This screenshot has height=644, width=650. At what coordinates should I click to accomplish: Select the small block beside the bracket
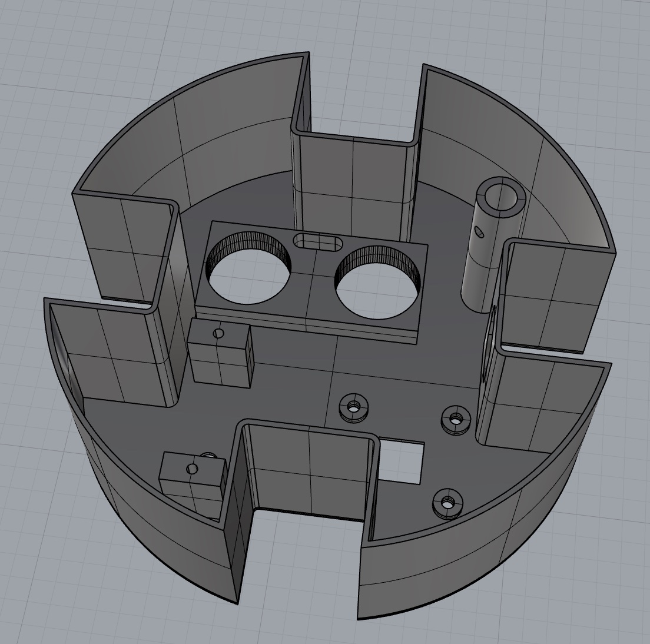point(220,353)
